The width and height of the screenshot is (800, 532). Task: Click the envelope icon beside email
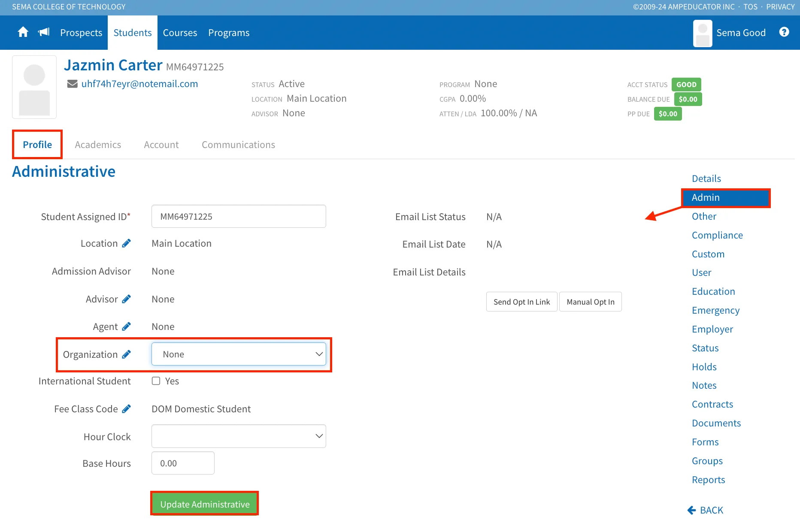tap(73, 84)
